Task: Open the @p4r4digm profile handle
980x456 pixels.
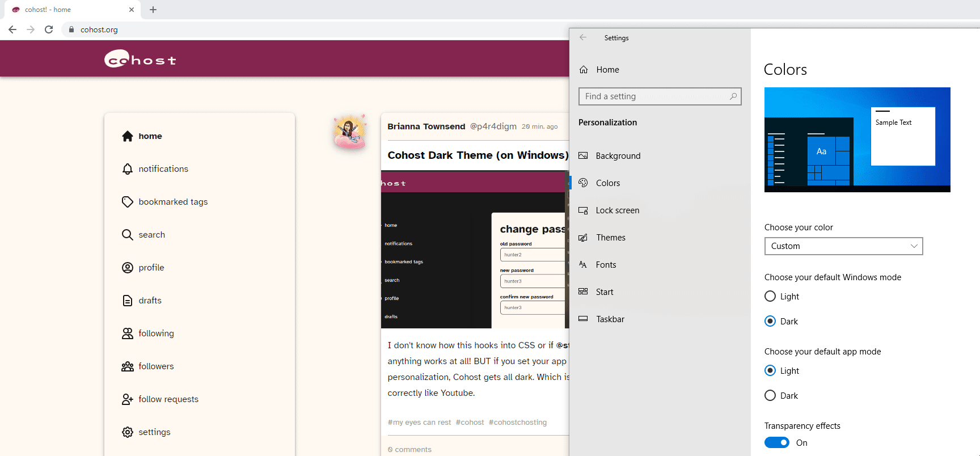Action: [x=493, y=126]
